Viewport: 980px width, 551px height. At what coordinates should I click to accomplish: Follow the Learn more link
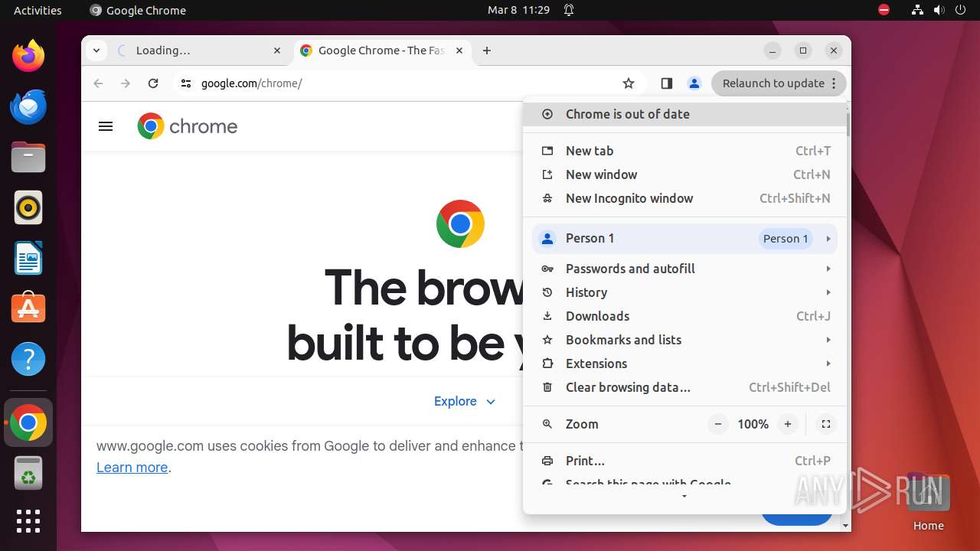132,468
